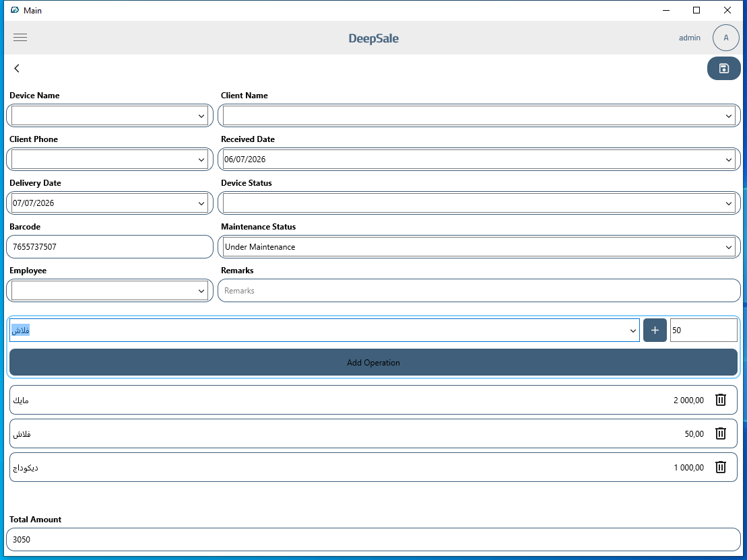Expand the Device Name dropdown
This screenshot has height=560, width=747.
[201, 116]
